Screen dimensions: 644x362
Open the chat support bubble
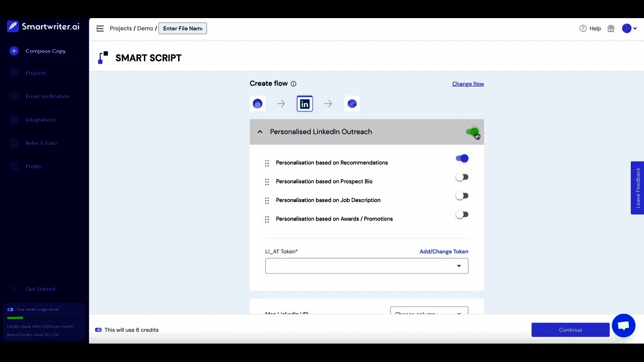pos(623,325)
